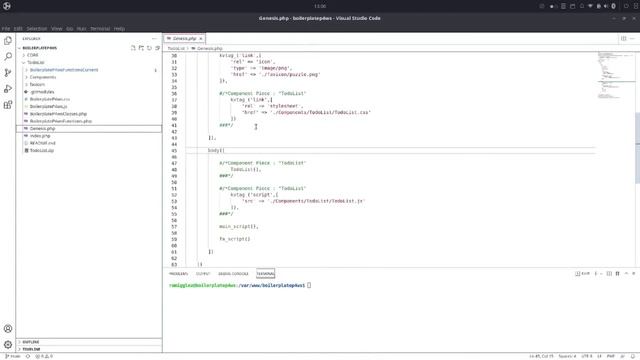
Task: Expand the Components folder
Action: pos(42,77)
